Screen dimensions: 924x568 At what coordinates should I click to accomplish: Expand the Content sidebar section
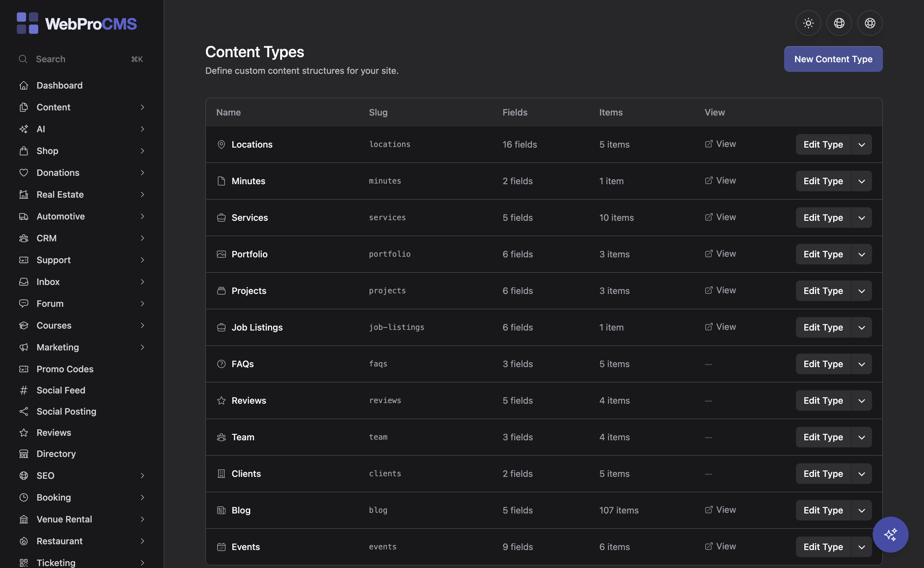point(82,107)
